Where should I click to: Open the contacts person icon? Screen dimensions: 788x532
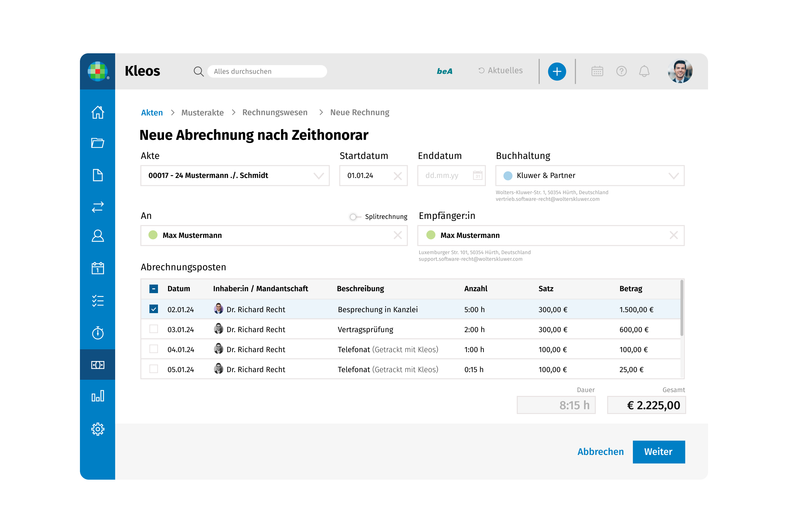pyautogui.click(x=98, y=236)
